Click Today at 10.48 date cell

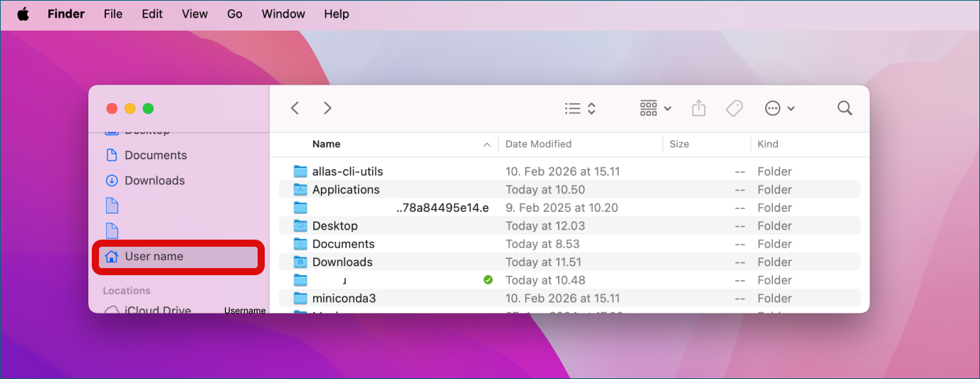[x=545, y=280]
